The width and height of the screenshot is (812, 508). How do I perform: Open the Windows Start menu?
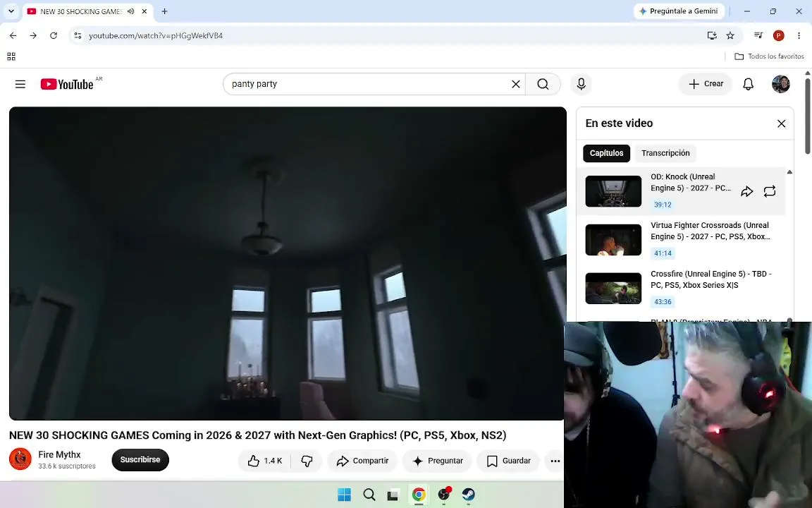click(x=345, y=495)
